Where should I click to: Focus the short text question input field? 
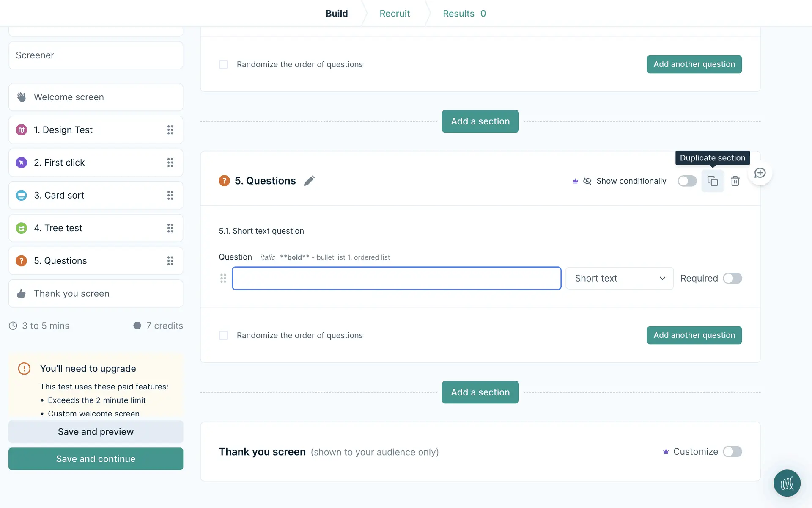[396, 278]
